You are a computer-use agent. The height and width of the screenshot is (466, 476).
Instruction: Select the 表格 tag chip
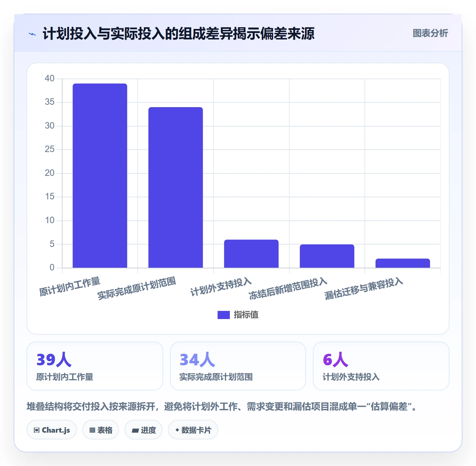[x=101, y=430]
